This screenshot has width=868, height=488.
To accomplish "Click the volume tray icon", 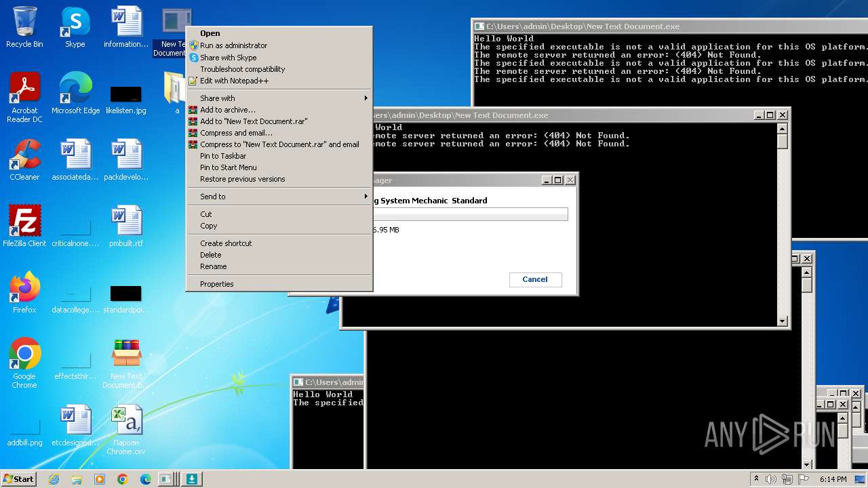I will pos(771,479).
